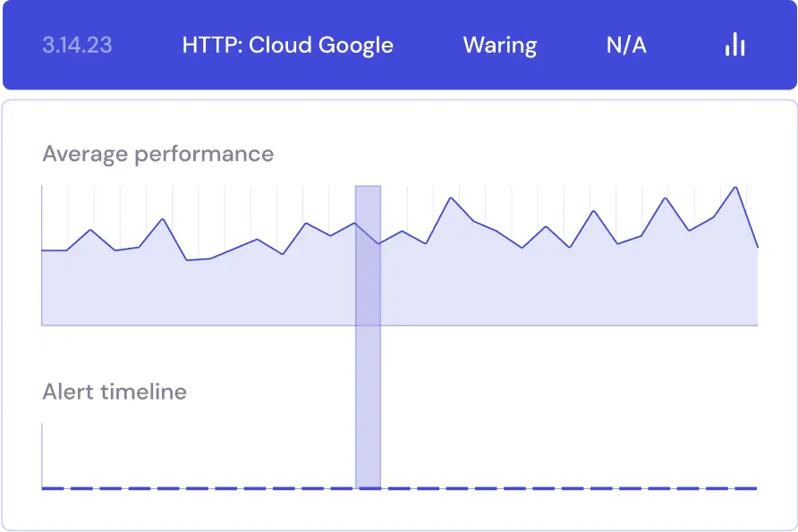Click dashed alert line at its left start

point(49,488)
